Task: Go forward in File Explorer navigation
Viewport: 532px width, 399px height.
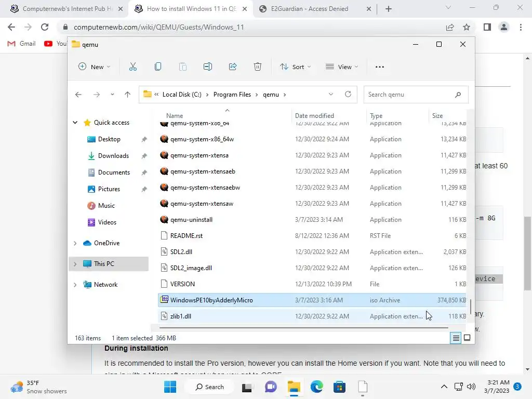Action: [97, 95]
